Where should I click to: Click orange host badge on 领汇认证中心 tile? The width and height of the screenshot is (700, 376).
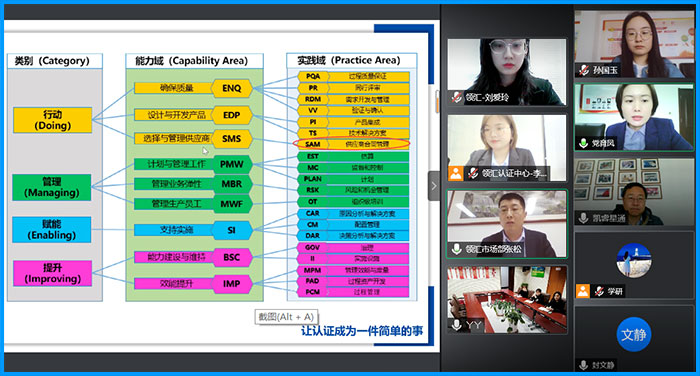(456, 173)
